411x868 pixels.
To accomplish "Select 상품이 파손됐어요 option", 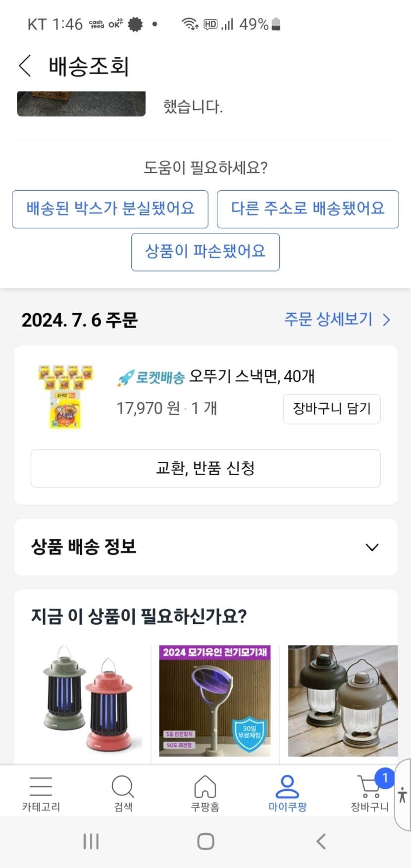I will [205, 252].
